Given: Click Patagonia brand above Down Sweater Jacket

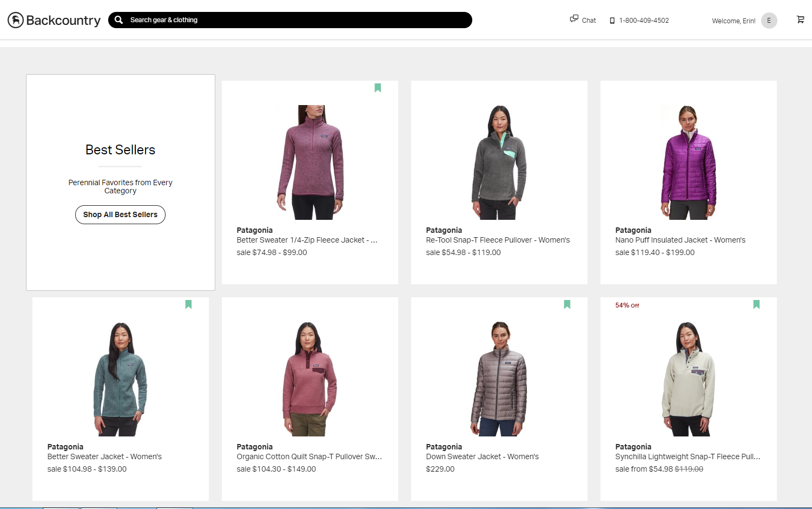Looking at the screenshot, I should [444, 447].
